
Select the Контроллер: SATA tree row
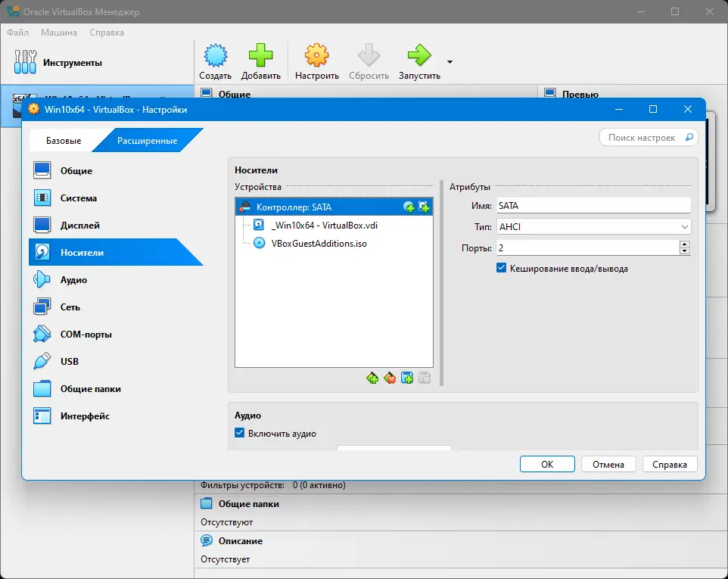point(334,207)
